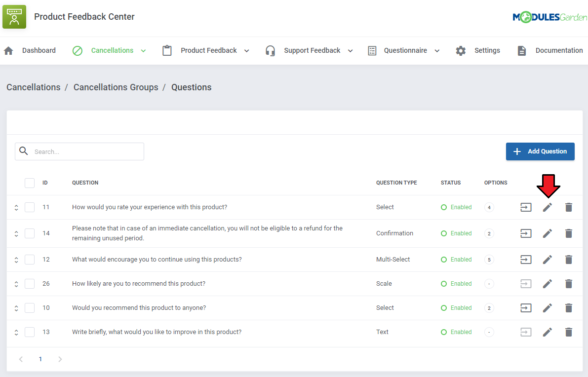Click the Documentation file icon
Image resolution: width=588 pixels, height=377 pixels.
522,51
